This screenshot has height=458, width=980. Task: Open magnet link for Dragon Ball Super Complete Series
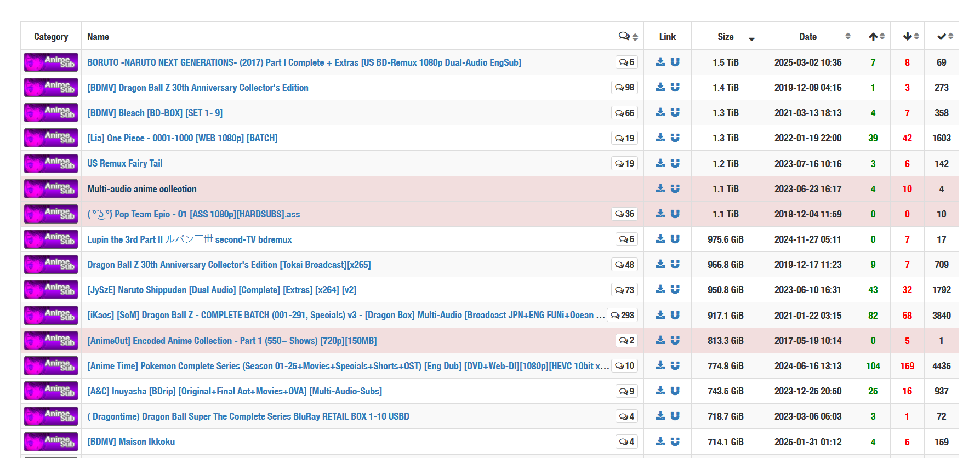[675, 416]
